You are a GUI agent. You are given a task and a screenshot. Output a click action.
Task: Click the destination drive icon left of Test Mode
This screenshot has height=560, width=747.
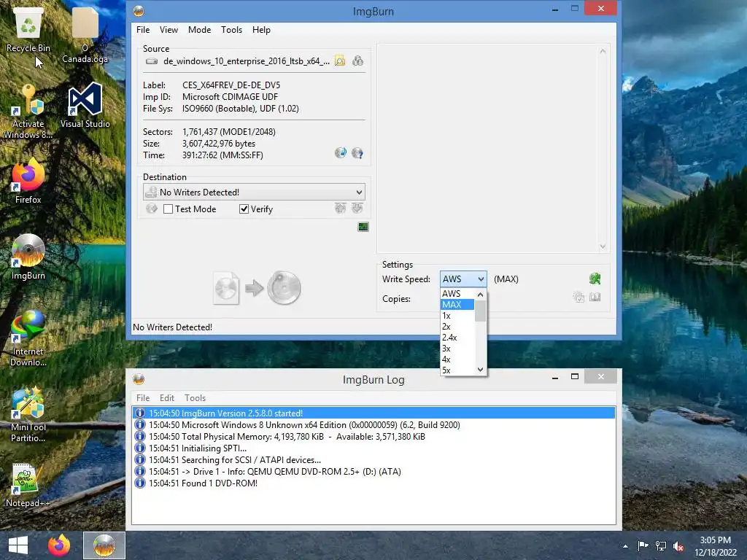[152, 209]
